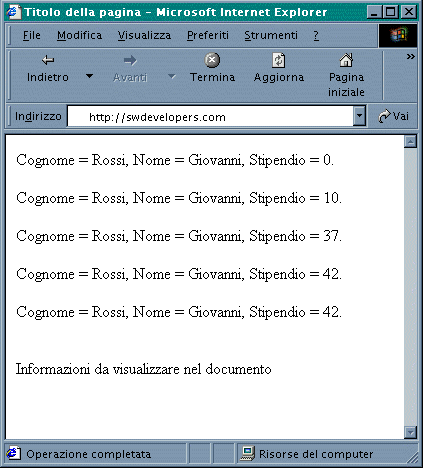The image size is (423, 468).
Task: Click the Indirizzo label
Action: [x=38, y=116]
